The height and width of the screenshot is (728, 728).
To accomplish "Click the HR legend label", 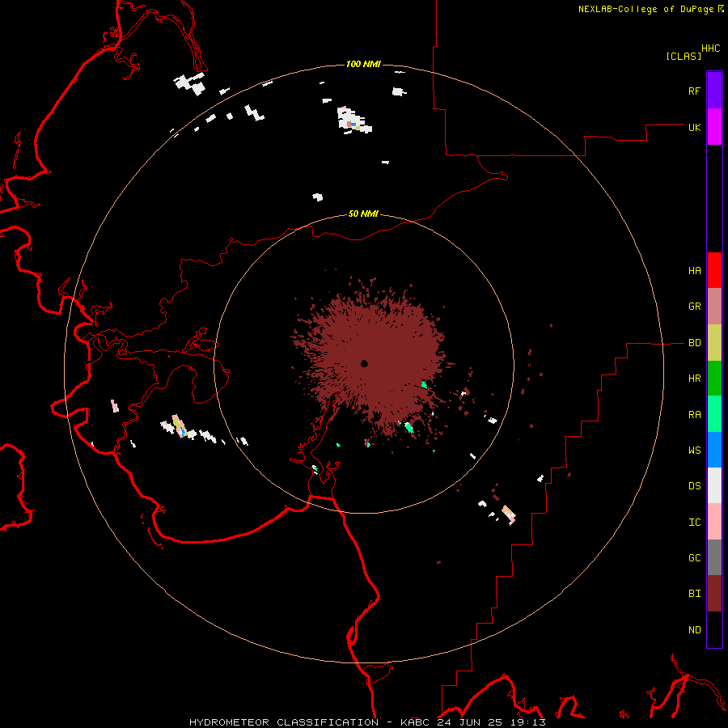I will tap(694, 379).
